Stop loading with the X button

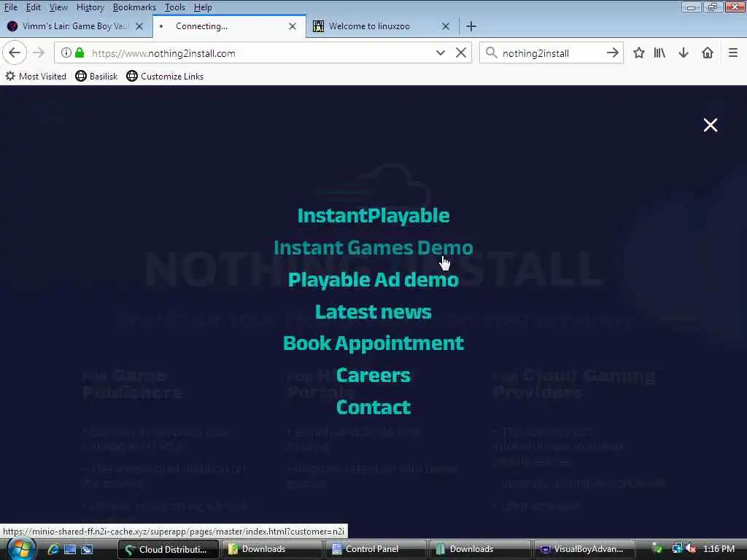(x=461, y=52)
